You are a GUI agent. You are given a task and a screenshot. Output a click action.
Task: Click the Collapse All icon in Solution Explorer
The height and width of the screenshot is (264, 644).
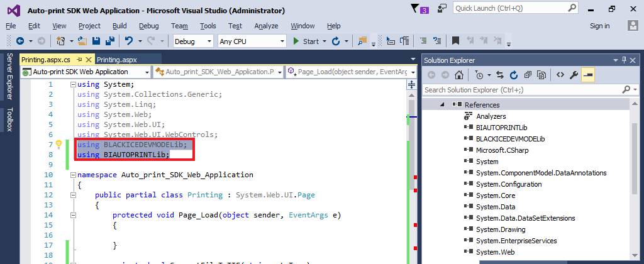[528, 75]
